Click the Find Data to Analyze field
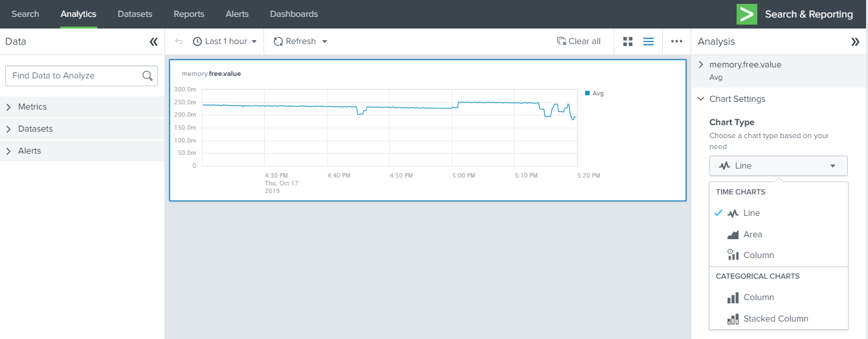 [74, 76]
